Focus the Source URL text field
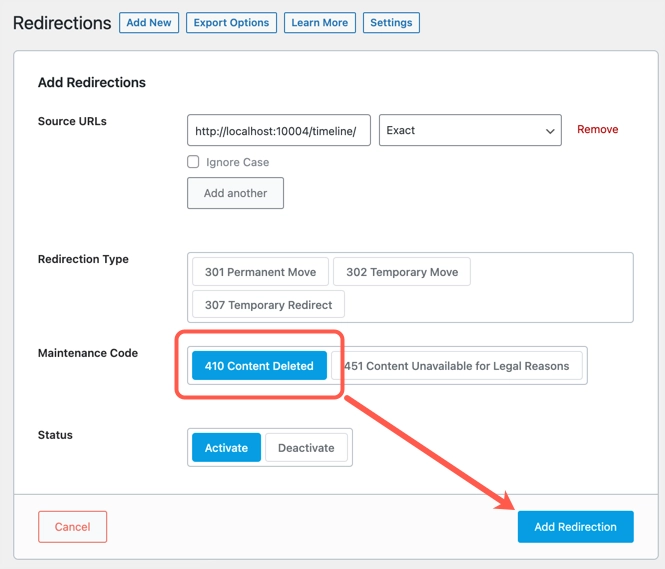Viewport: 665px width, 569px height. coord(279,130)
